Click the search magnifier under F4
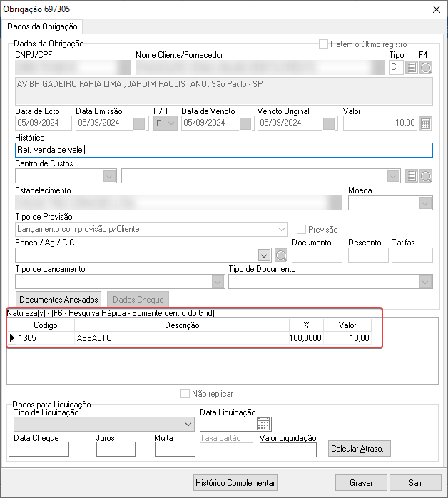Image resolution: width=448 pixels, height=498 pixels. (426, 68)
